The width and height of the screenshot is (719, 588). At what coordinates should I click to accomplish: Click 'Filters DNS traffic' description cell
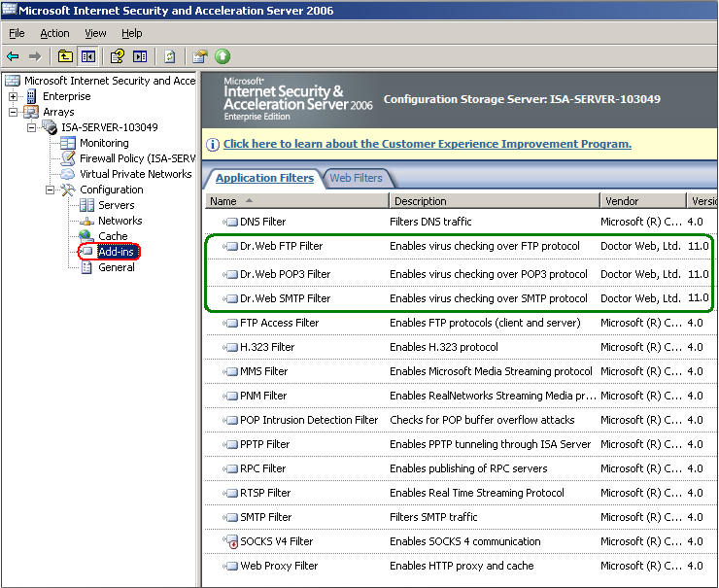click(430, 222)
